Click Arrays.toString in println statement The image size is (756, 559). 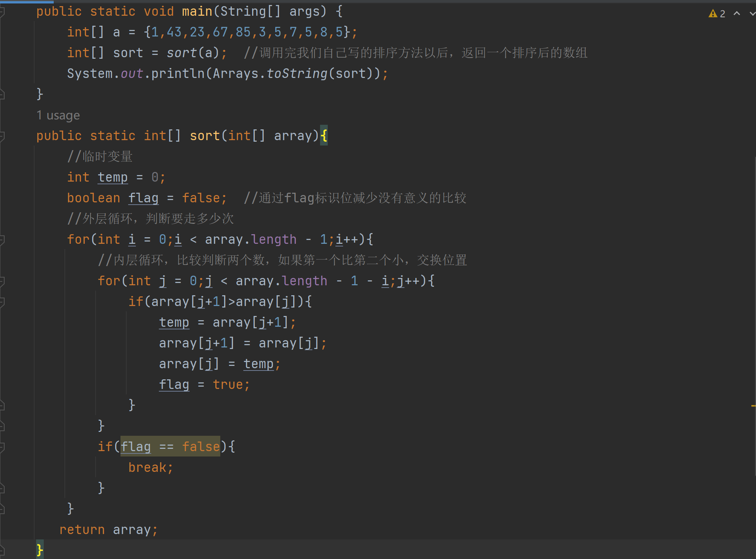270,74
